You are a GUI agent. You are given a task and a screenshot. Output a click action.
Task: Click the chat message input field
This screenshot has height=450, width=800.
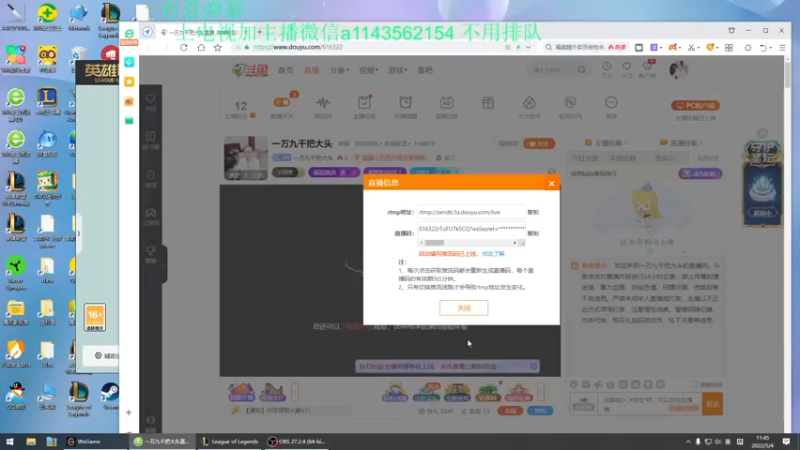pyautogui.click(x=651, y=404)
